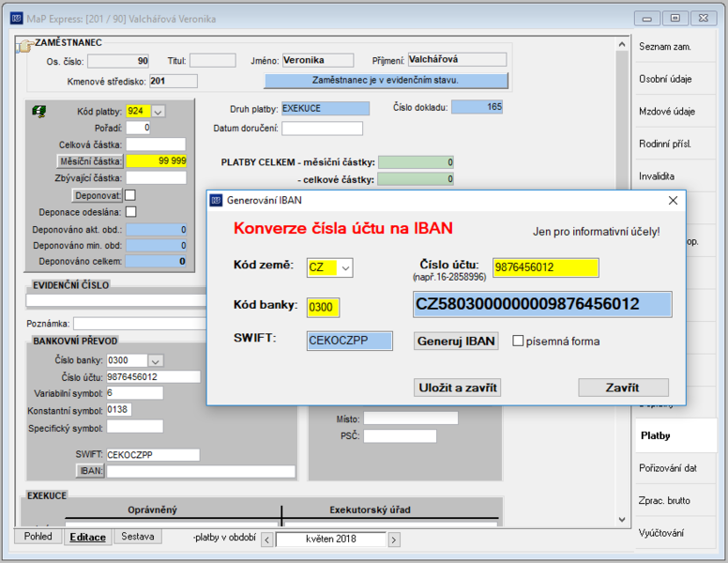Click the green payment icon near Kód platby
Viewport: 728px width, 563px height.
(x=39, y=112)
